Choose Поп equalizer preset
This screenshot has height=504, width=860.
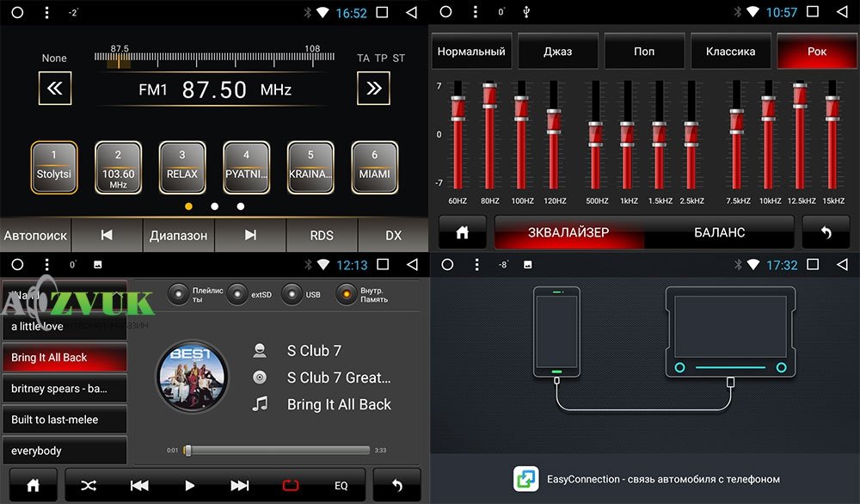click(x=644, y=51)
